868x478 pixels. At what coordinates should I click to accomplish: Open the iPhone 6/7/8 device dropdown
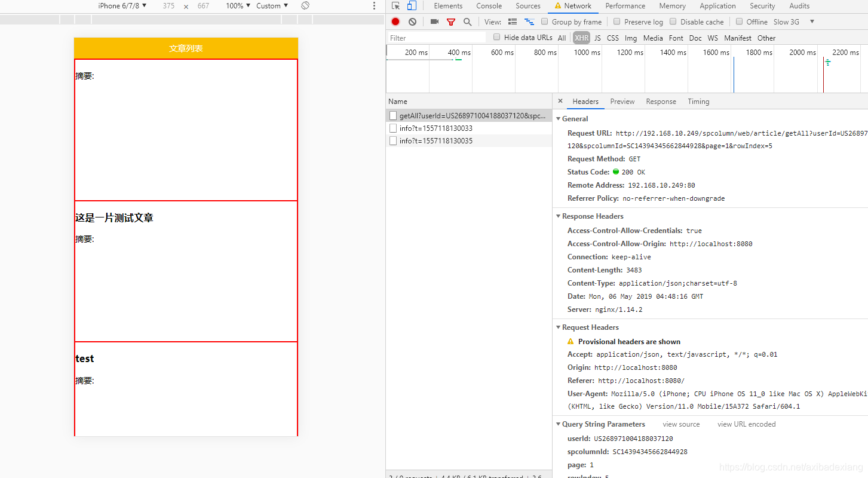122,5
